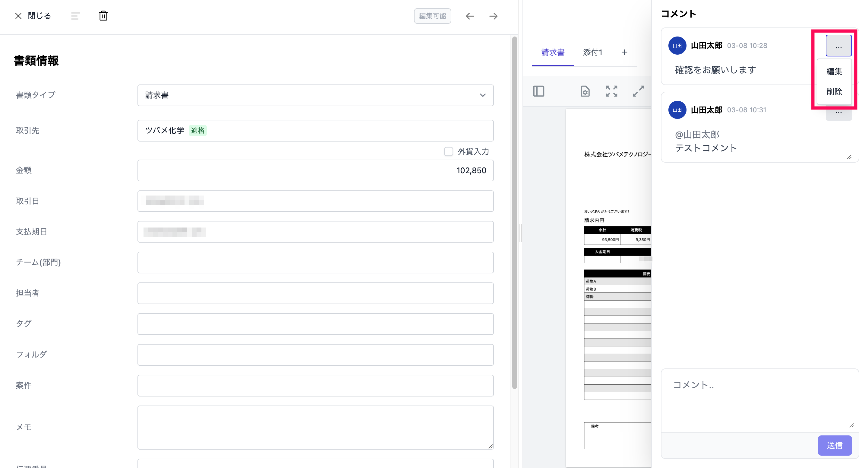Click the form's vertical scrollbar
This screenshot has width=868, height=468.
pos(514,212)
